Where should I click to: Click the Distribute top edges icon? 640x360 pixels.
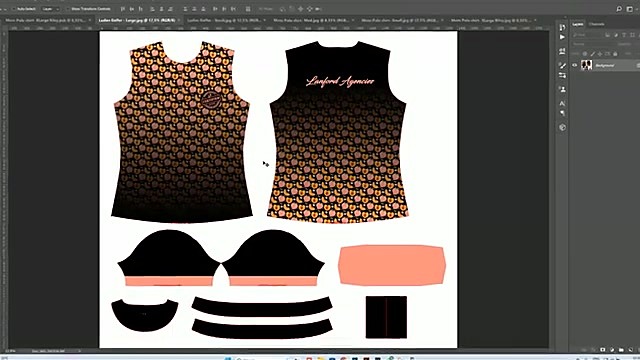pyautogui.click(x=185, y=9)
